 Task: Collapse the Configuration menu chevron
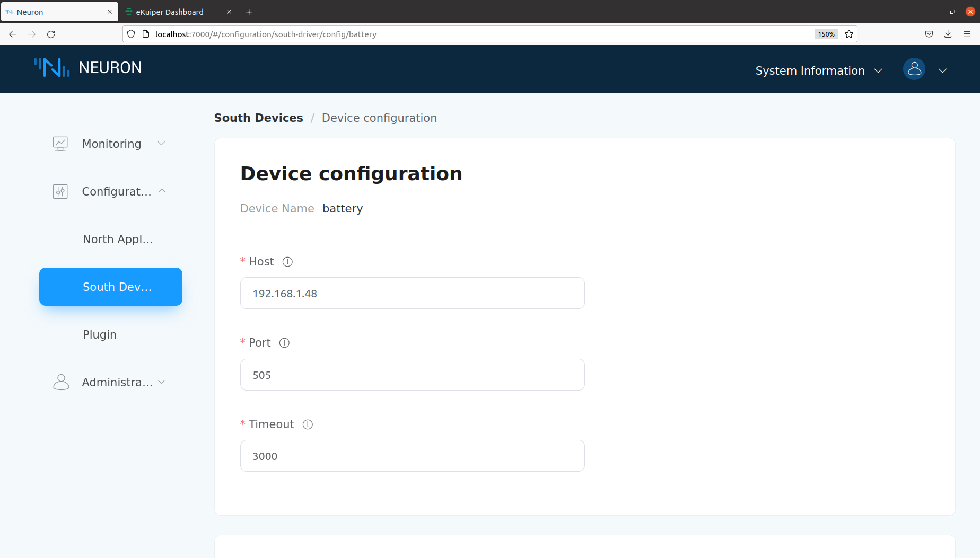coord(162,191)
